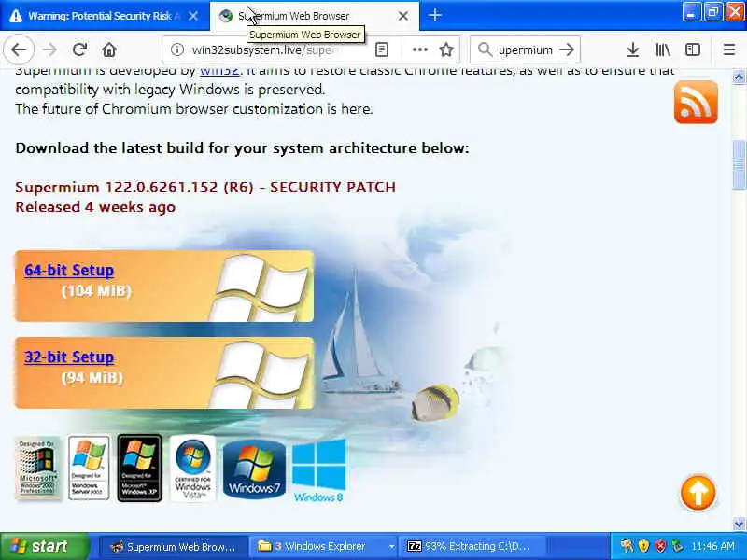The width and height of the screenshot is (747, 560).
Task: Show site information for win32subsystem.live
Action: coord(177,49)
